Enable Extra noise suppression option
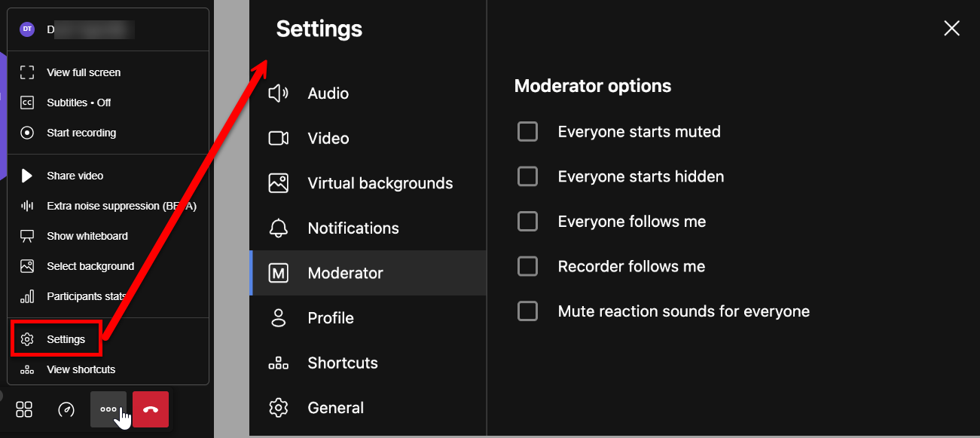The width and height of the screenshot is (980, 438). tap(121, 206)
